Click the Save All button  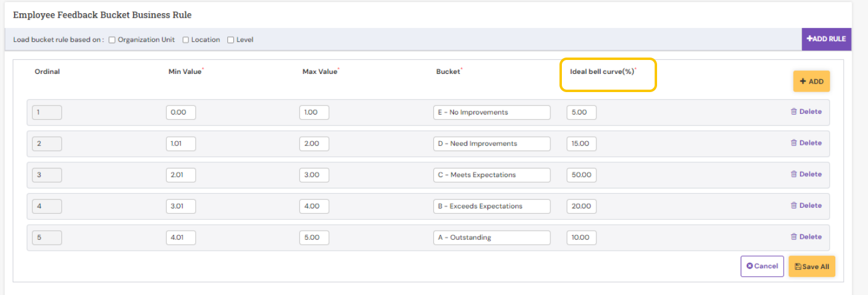(812, 267)
